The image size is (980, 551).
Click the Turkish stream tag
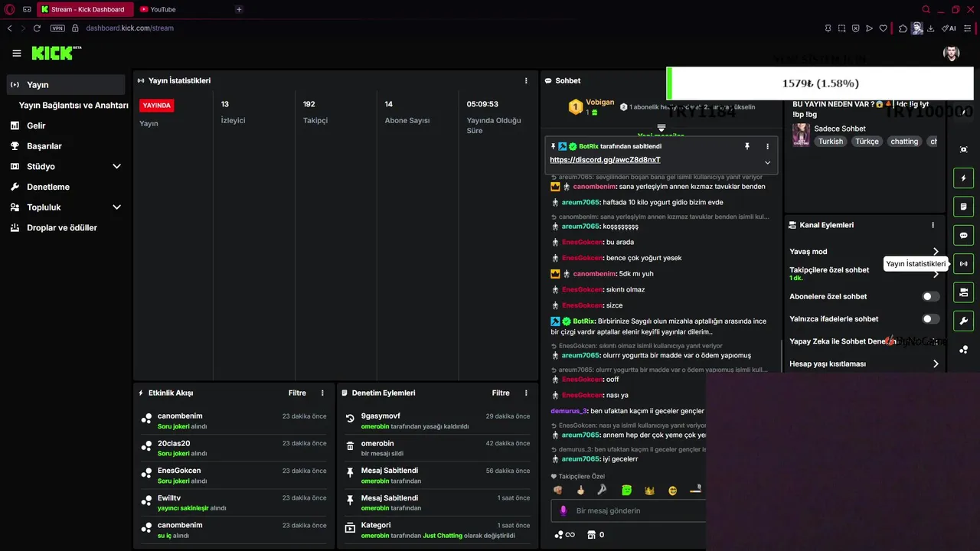coord(830,142)
